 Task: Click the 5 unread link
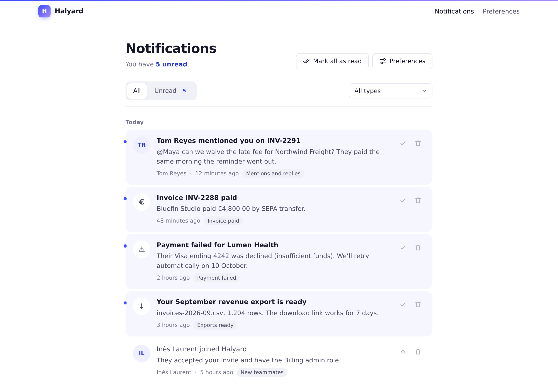[171, 64]
